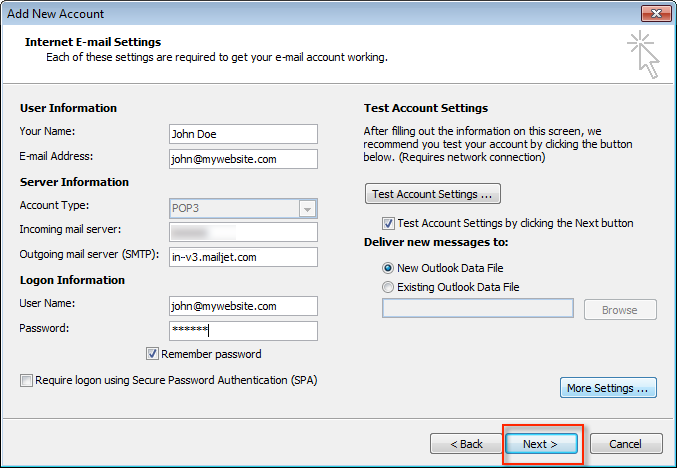The height and width of the screenshot is (468, 677).
Task: Open More Settings dialog
Action: pyautogui.click(x=609, y=388)
